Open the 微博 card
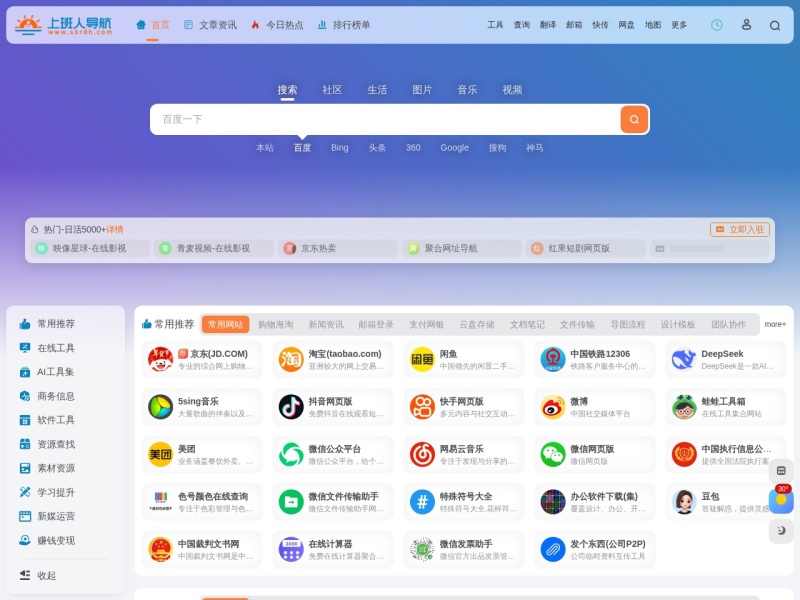This screenshot has height=600, width=800. tap(595, 407)
